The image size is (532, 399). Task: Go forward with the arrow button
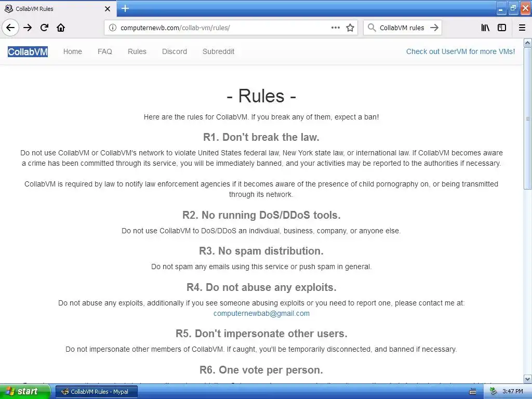point(28,28)
